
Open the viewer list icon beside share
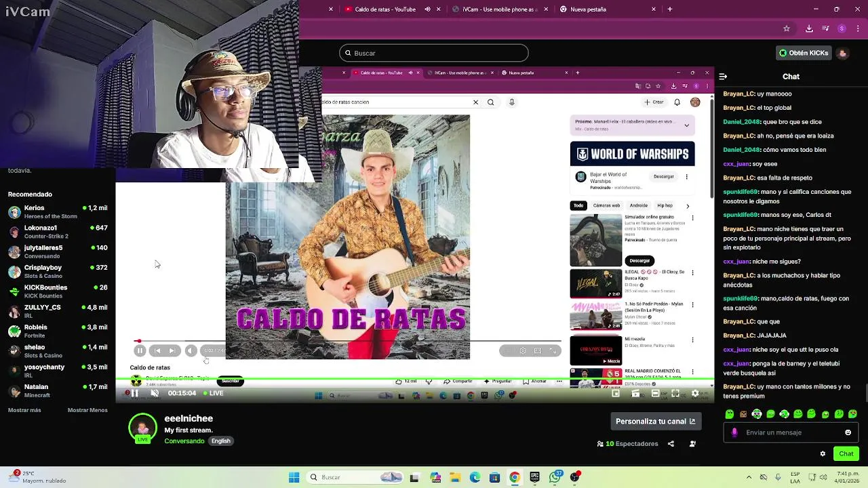[692, 444]
